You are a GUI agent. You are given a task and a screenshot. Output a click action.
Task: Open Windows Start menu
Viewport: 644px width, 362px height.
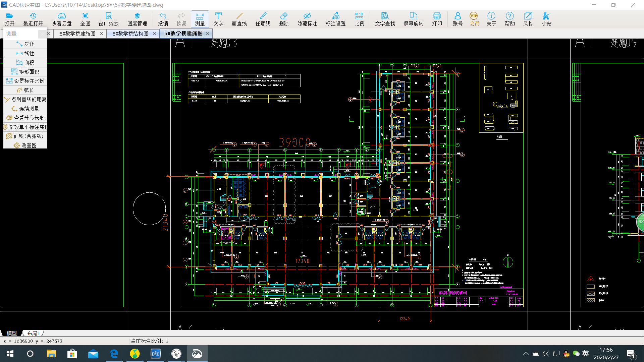10,354
